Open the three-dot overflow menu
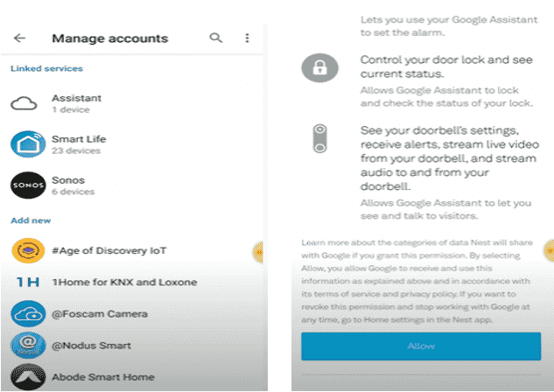This screenshot has width=554, height=392. point(247,38)
